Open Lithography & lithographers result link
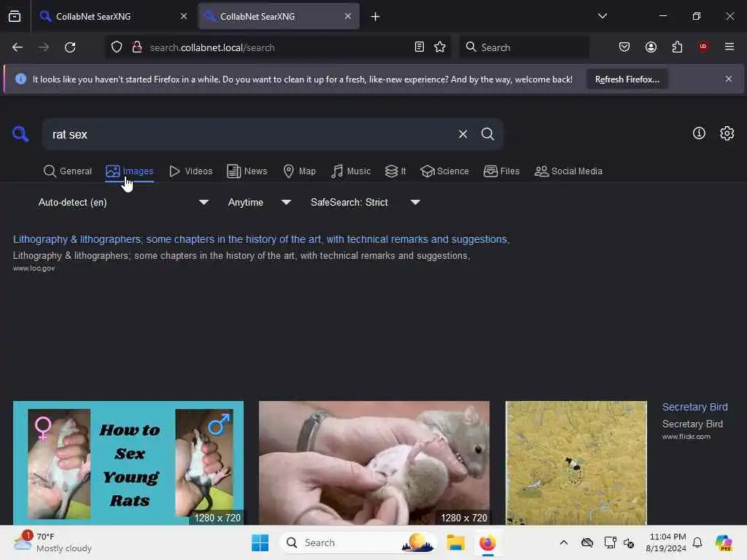747x560 pixels. [261, 239]
